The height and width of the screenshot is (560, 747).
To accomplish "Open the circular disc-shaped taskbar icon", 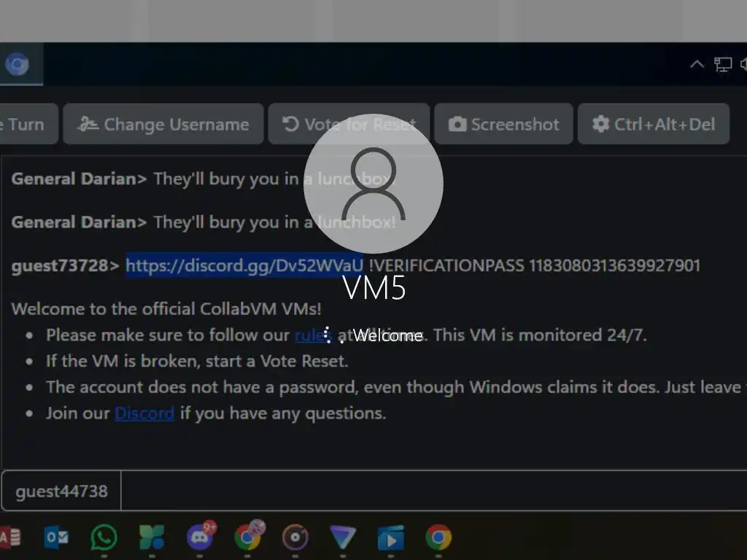I will [295, 537].
